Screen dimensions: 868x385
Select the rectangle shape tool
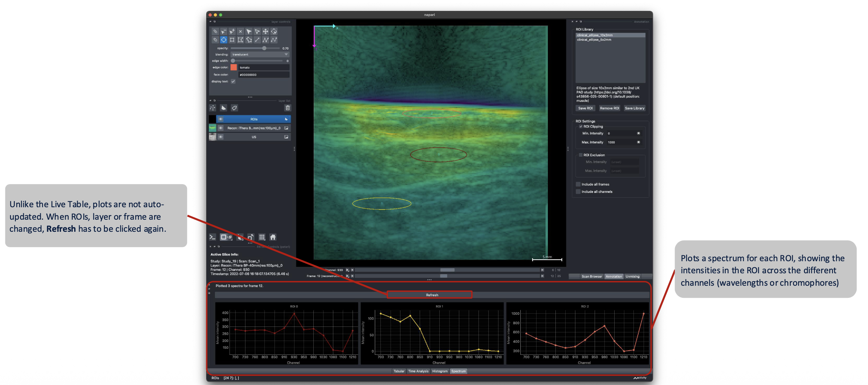pyautogui.click(x=232, y=40)
